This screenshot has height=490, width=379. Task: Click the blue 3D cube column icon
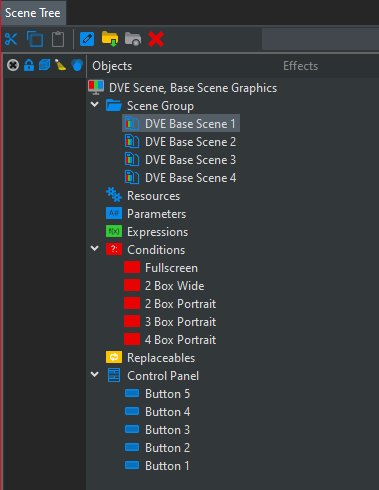click(45, 65)
